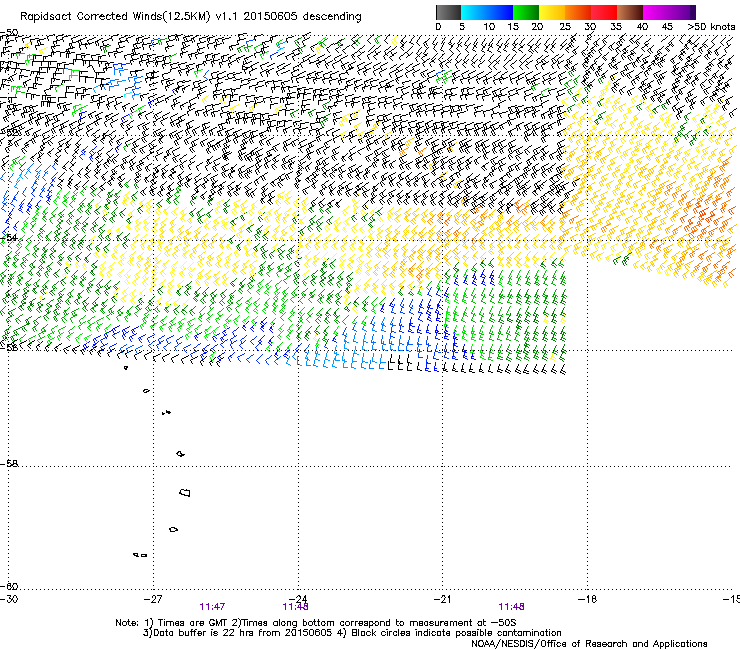The width and height of the screenshot is (740, 650).
Task: Click the '20150605 descending' text in the title
Action: click(x=302, y=17)
